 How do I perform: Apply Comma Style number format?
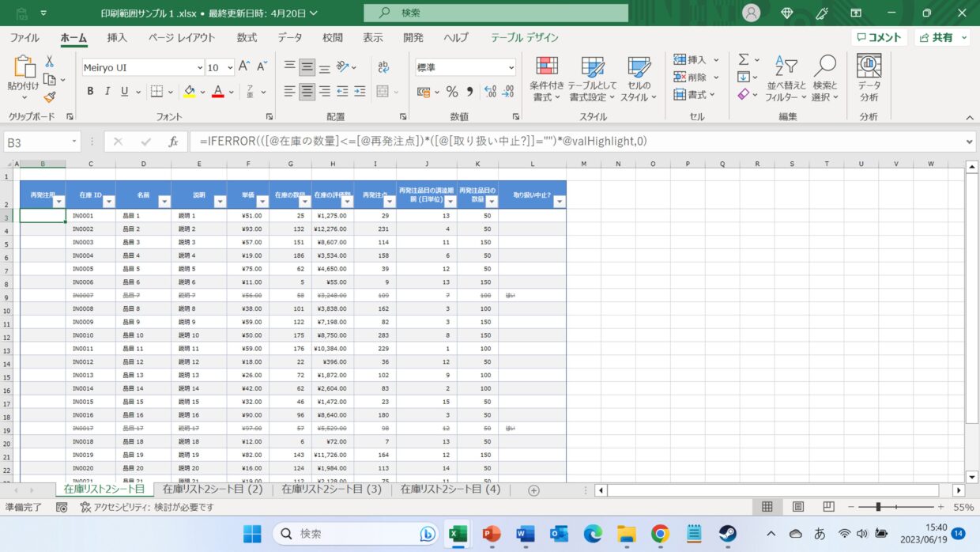[469, 92]
